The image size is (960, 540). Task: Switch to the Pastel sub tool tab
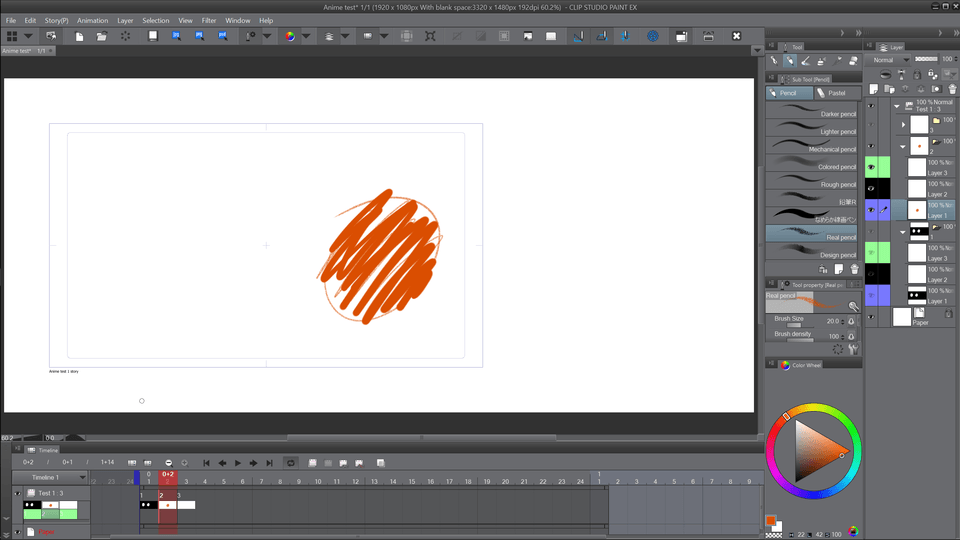[836, 93]
